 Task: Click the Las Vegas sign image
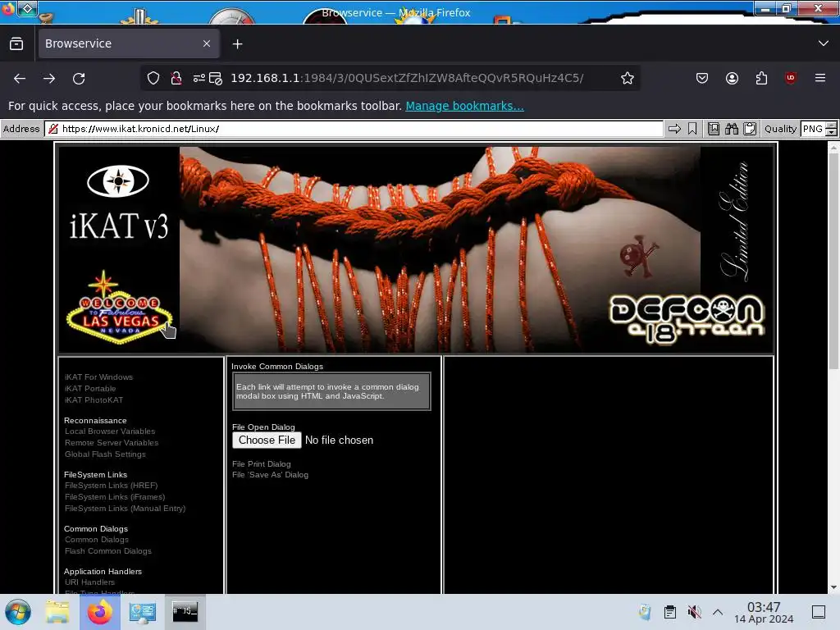119,307
